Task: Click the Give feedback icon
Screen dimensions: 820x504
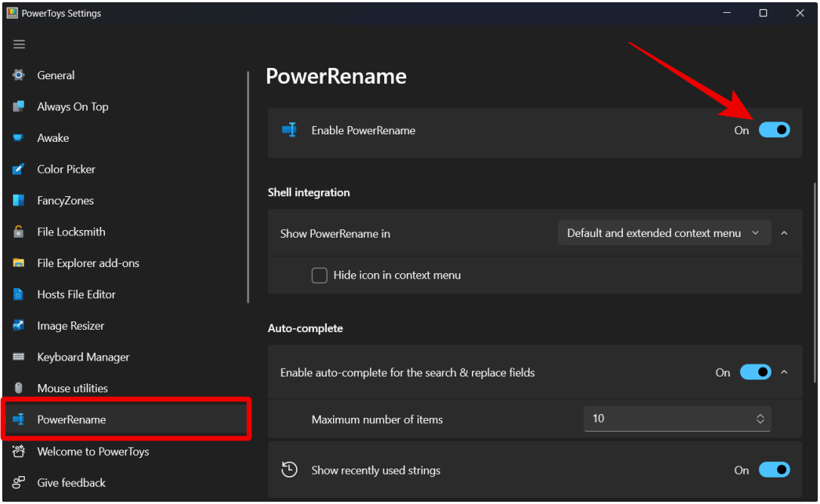Action: [x=19, y=483]
